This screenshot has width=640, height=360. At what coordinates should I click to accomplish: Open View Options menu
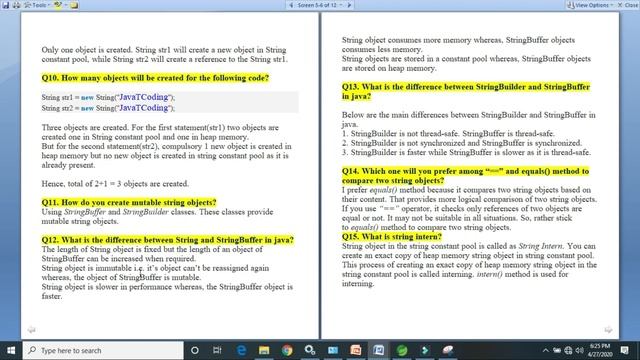(591, 5)
